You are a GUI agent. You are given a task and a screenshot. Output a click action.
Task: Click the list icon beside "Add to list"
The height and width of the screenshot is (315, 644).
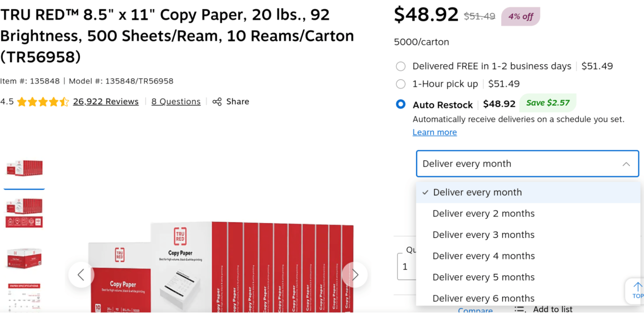520,309
